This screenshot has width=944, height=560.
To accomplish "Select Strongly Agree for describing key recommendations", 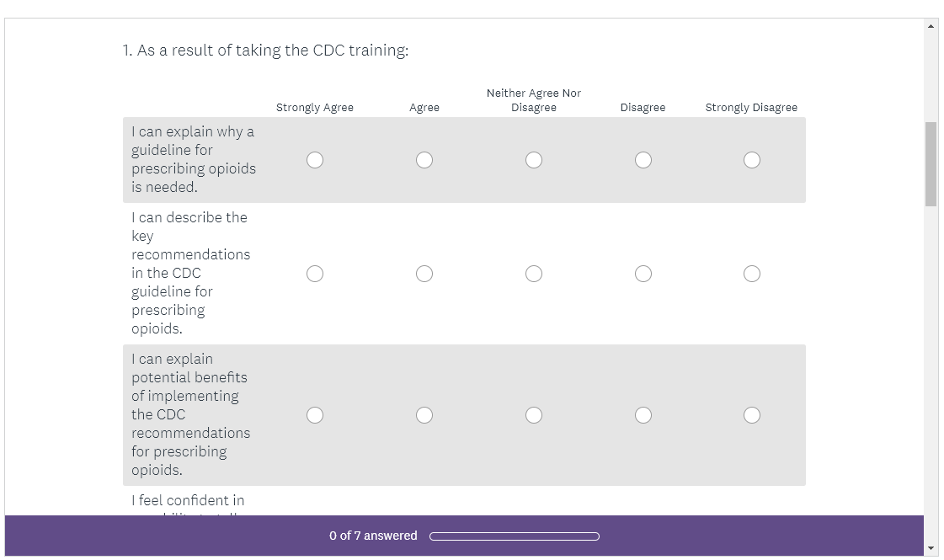I will [315, 274].
